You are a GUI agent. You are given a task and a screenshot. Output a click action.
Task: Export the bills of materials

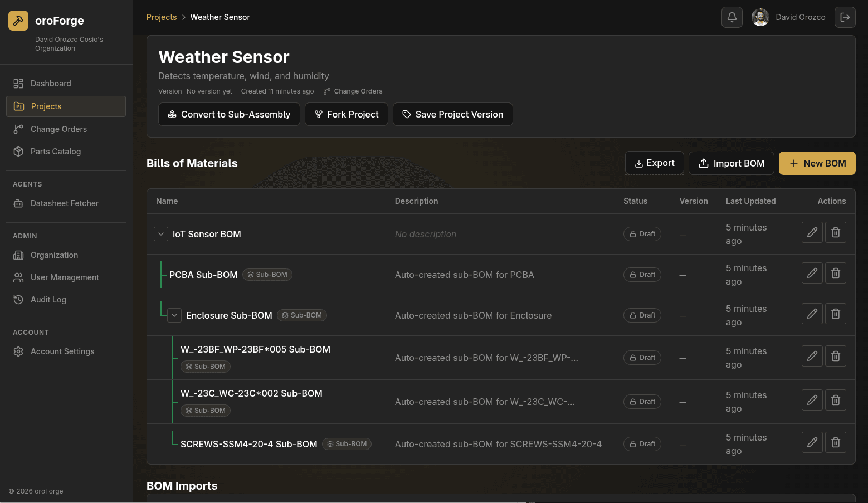click(655, 163)
